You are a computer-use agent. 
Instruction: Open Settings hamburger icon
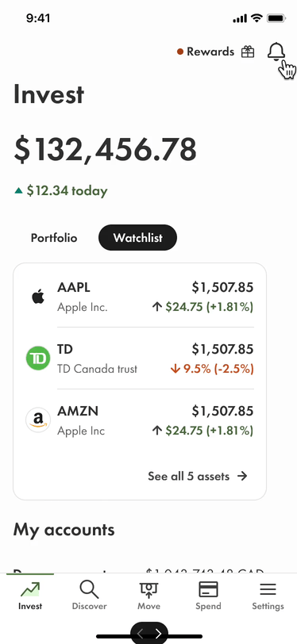pos(268,590)
